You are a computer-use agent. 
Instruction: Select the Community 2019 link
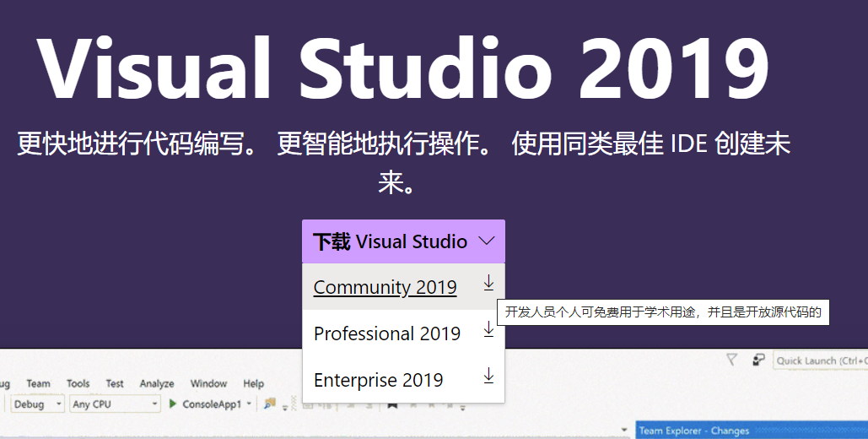385,287
